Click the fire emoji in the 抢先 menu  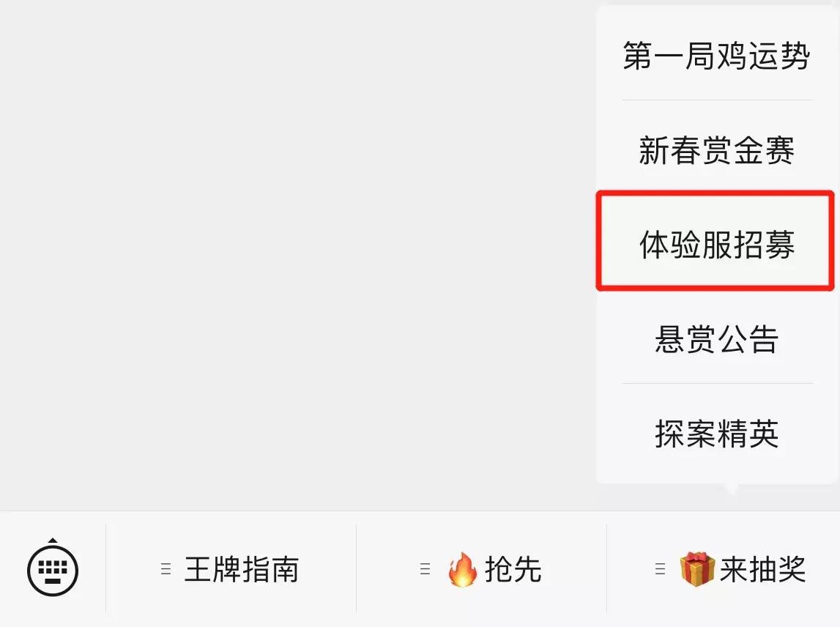[462, 569]
